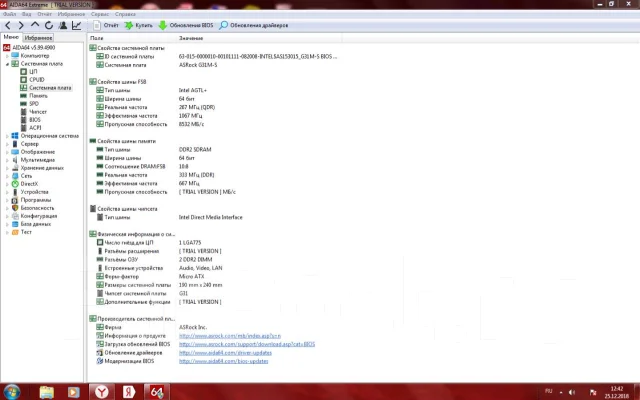Select the ACPI item in tree
Viewport: 640px width, 400px height.
pos(35,128)
